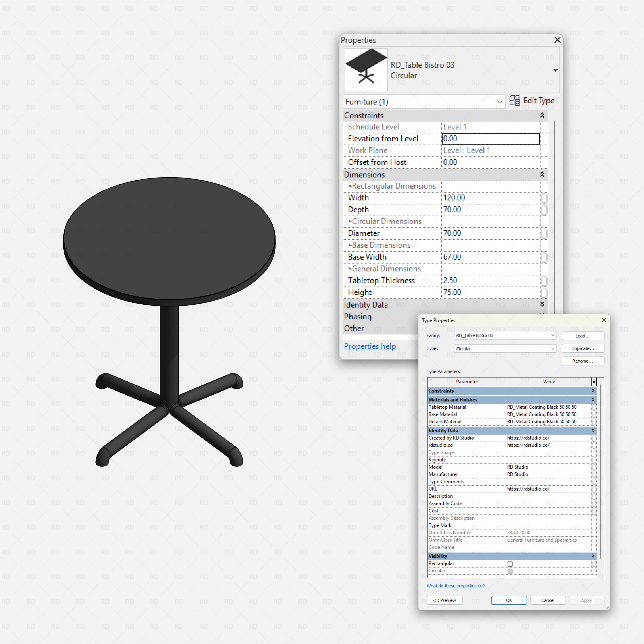This screenshot has width=644, height=644.
Task: Click the Value column header
Action: tap(549, 382)
